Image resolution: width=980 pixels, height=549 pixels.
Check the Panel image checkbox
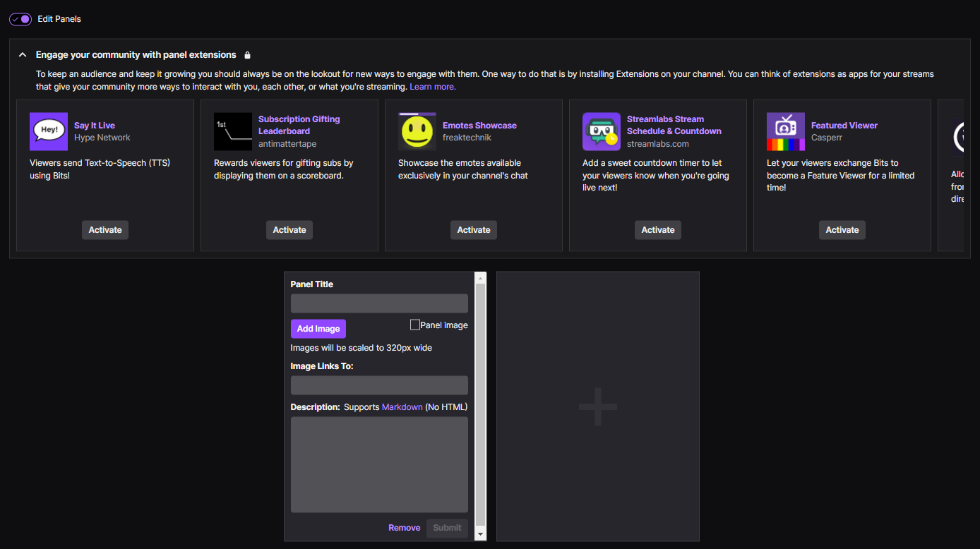click(x=415, y=325)
